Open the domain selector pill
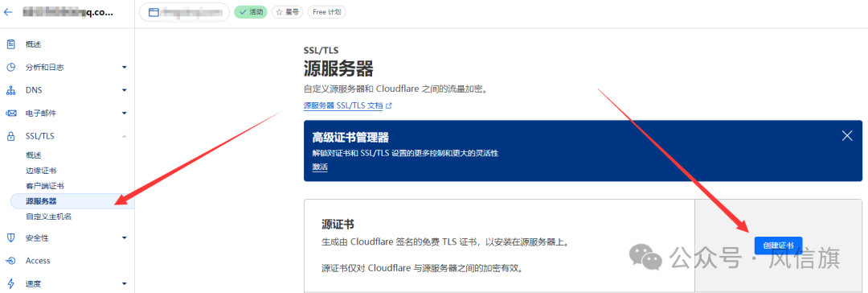868x293 pixels. point(184,11)
